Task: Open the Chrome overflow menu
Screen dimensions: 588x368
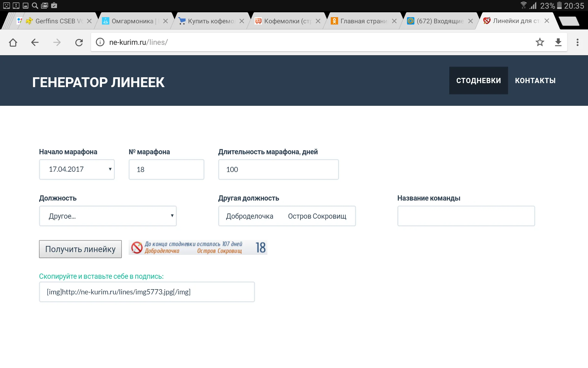Action: click(x=578, y=42)
